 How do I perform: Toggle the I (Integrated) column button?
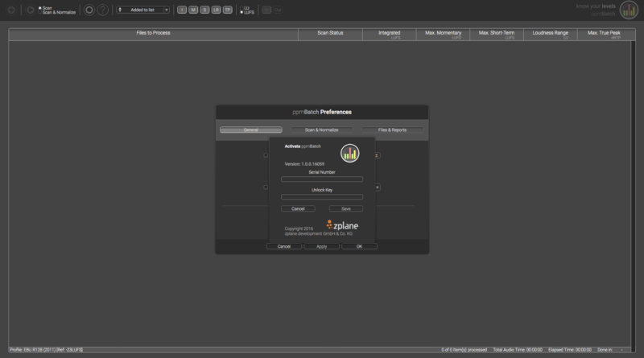182,10
